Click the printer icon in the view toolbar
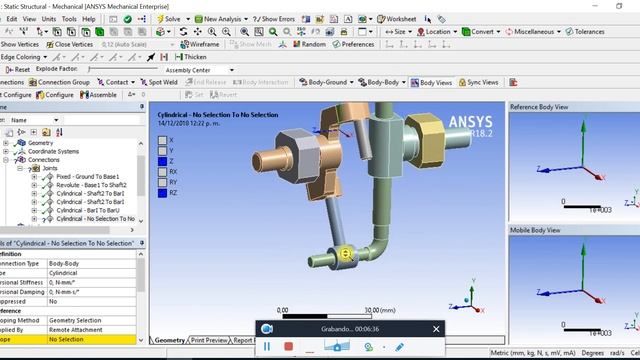Viewport: 640px width, 360px height. pos(344,32)
